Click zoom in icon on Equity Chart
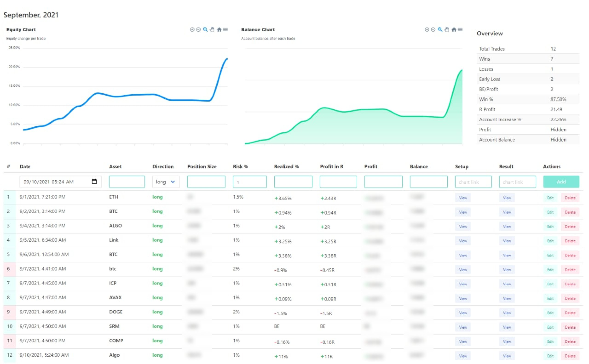 pos(192,30)
